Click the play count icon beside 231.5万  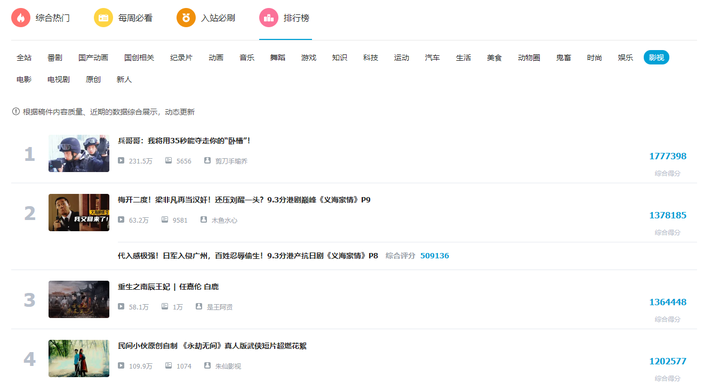(x=121, y=161)
